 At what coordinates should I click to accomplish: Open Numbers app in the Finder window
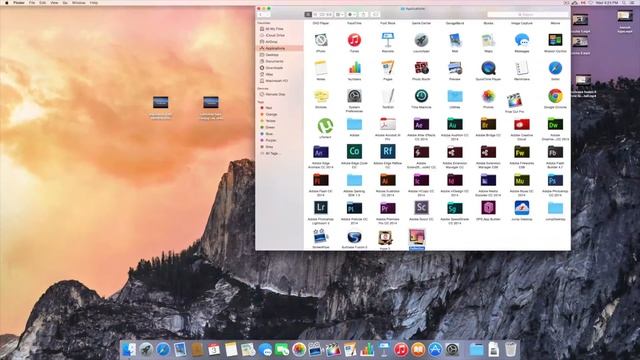(x=354, y=68)
